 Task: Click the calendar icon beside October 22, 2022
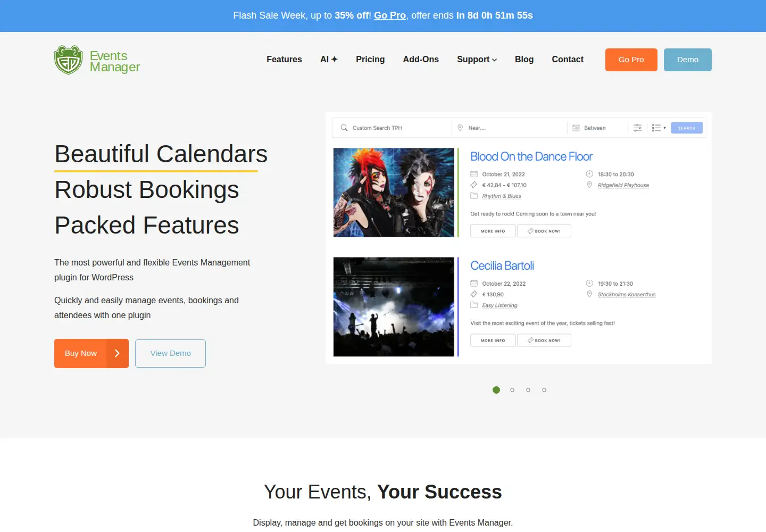point(474,284)
